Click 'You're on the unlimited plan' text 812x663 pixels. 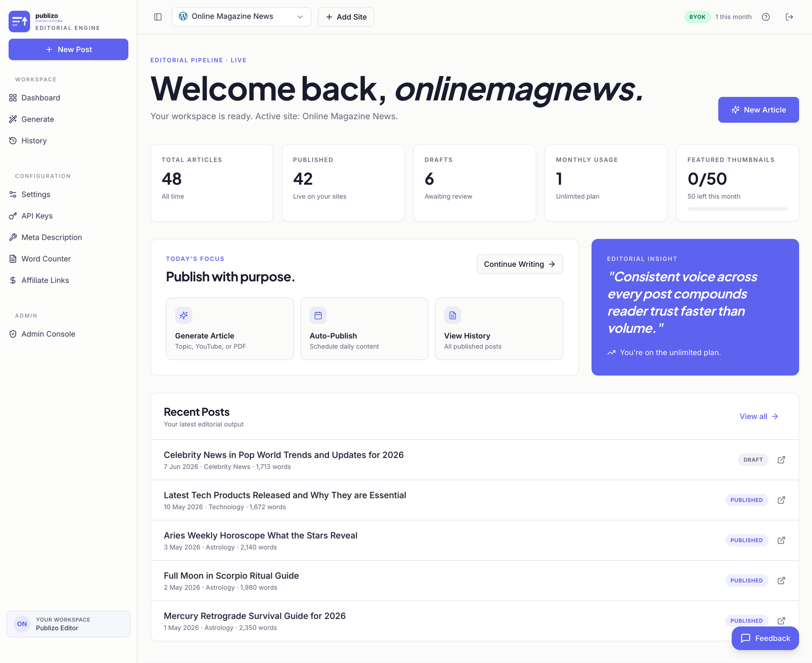point(670,353)
